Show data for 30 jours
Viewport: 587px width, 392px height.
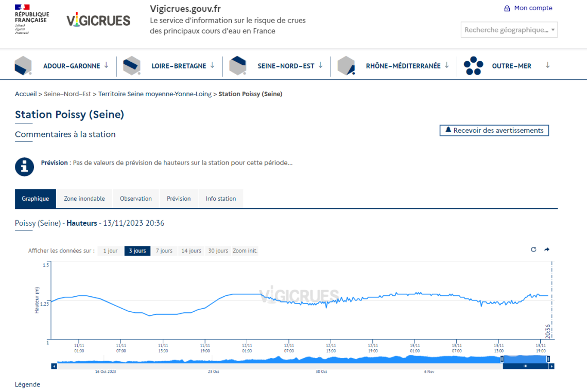coord(218,251)
